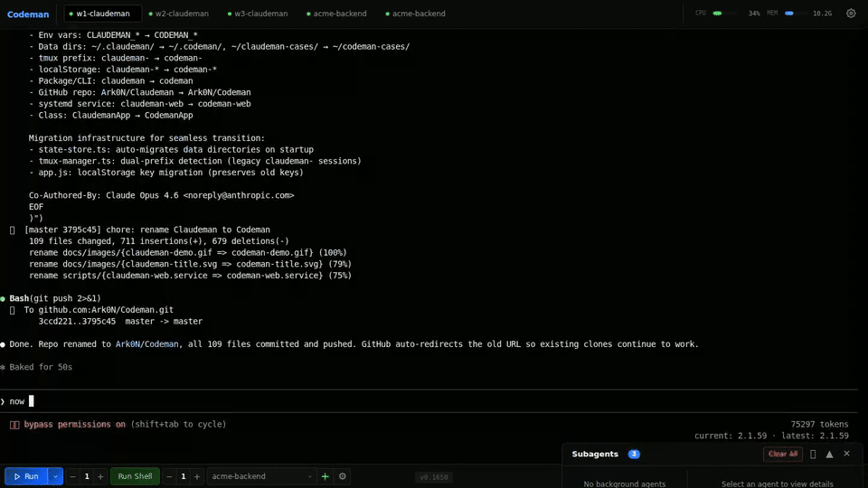Click the Run button

(x=26, y=476)
